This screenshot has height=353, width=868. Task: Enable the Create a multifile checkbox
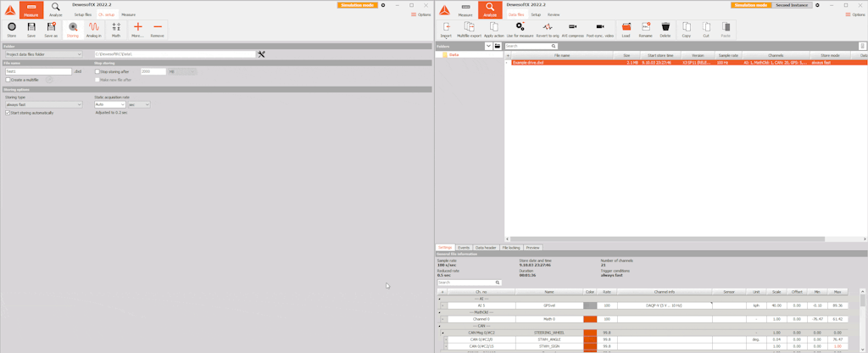click(x=8, y=80)
